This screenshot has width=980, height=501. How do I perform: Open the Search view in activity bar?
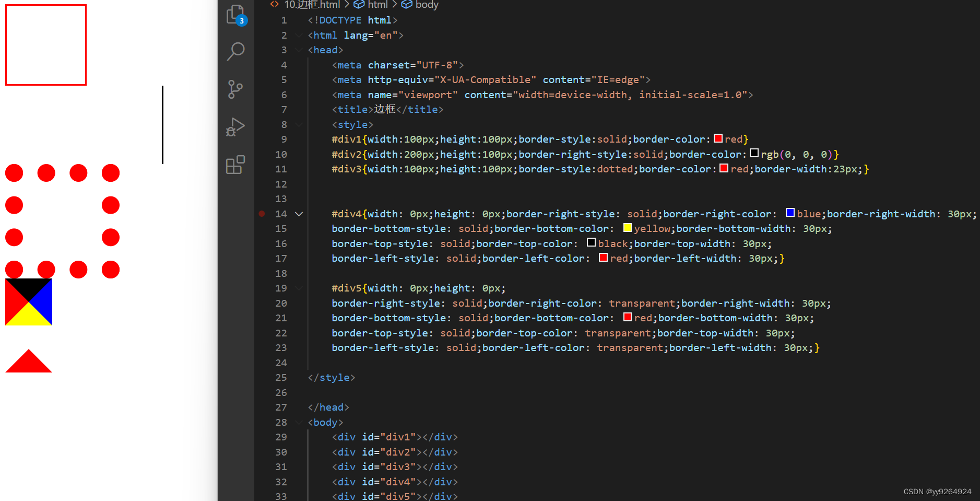[x=236, y=52]
